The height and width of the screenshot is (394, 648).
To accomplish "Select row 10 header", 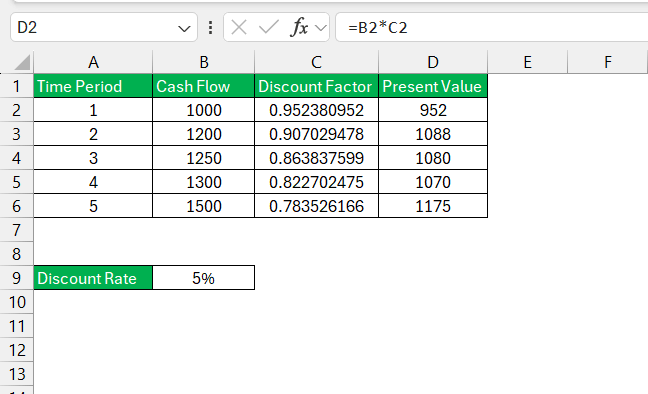I will click(17, 302).
